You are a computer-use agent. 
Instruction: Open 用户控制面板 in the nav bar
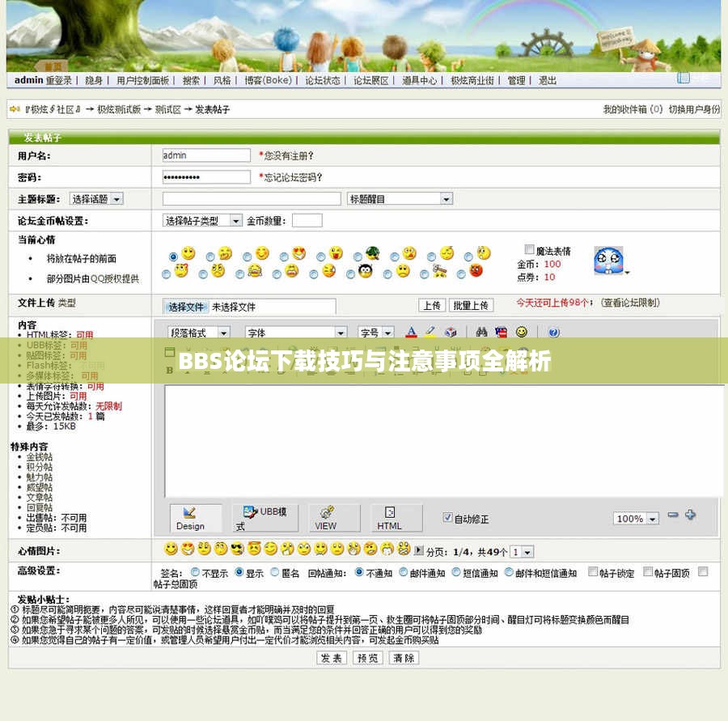pyautogui.click(x=142, y=80)
